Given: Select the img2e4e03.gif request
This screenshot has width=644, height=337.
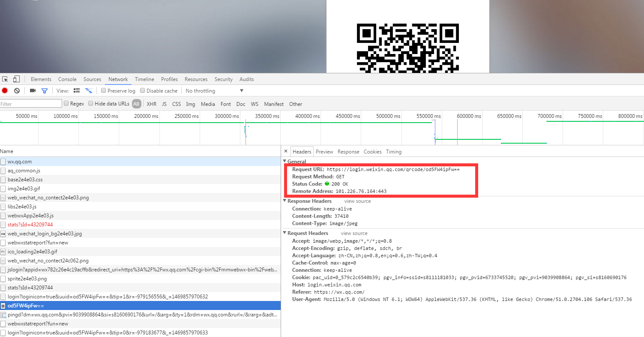Looking at the screenshot, I should tap(140, 189).
